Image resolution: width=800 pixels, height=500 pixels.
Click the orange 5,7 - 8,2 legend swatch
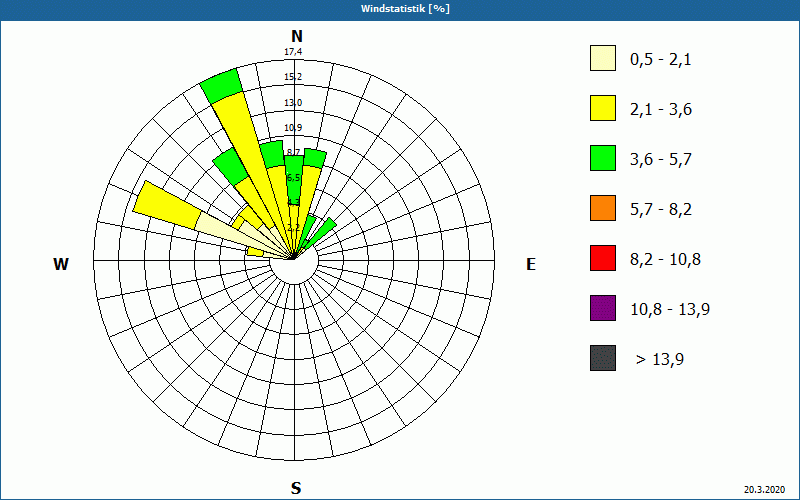click(603, 208)
